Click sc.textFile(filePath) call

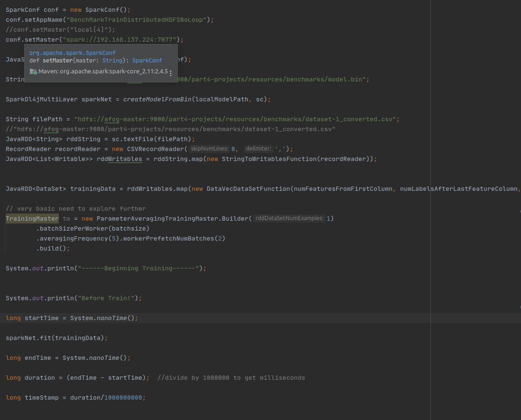[152, 139]
